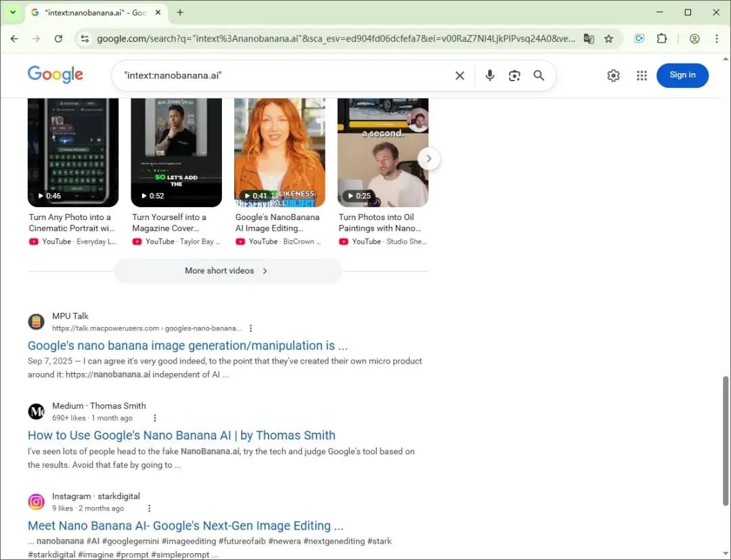The image size is (731, 560).
Task: Click the page vertical scrollbar thumb
Action: coord(726,441)
